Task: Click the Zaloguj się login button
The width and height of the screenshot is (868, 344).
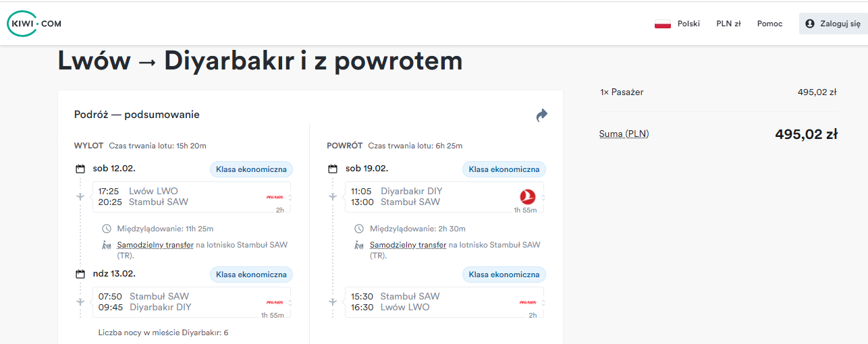Action: click(x=833, y=24)
